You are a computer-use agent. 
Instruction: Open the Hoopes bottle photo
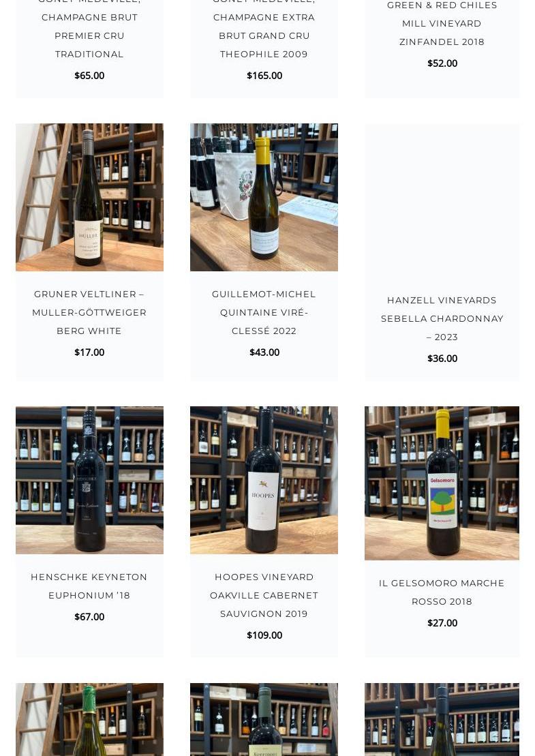[264, 480]
